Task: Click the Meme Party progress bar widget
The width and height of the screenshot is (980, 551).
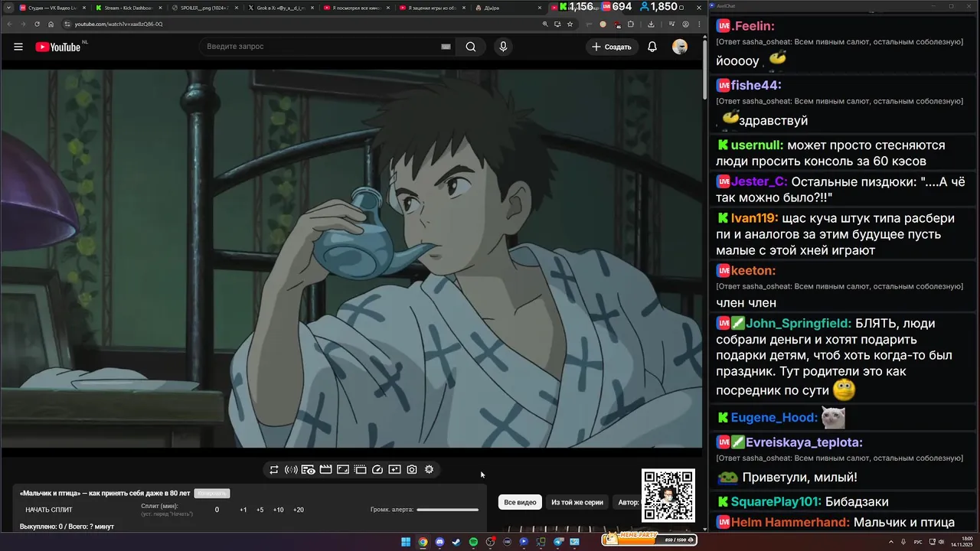Action: point(650,540)
